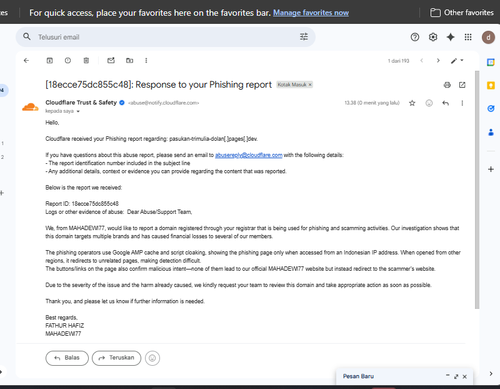Go back to inbox with the back arrow
This screenshot has height=389, width=500.
pyautogui.click(x=26, y=60)
